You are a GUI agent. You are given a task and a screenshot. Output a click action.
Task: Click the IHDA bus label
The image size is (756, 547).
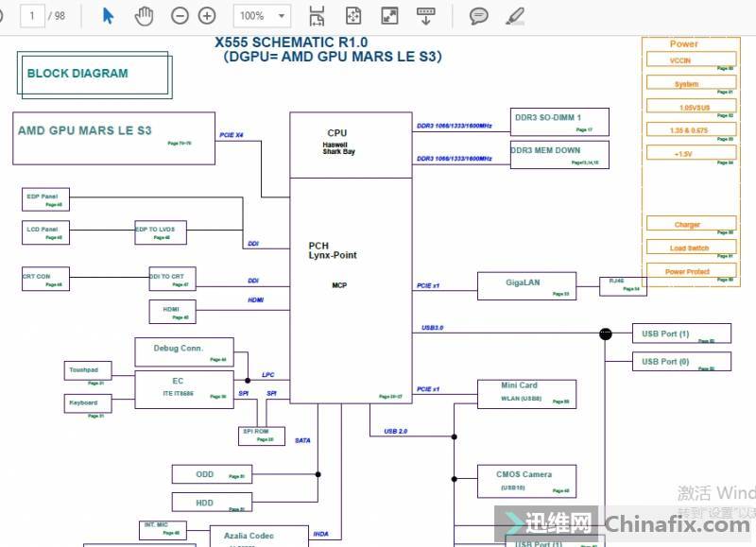pyautogui.click(x=320, y=534)
